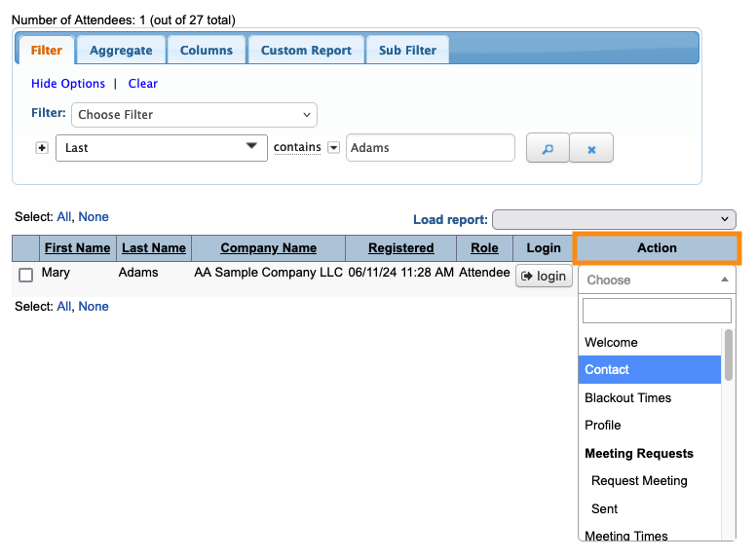Viewport: 756px width, 560px height.
Task: Open the Load report dropdown
Action: point(614,219)
